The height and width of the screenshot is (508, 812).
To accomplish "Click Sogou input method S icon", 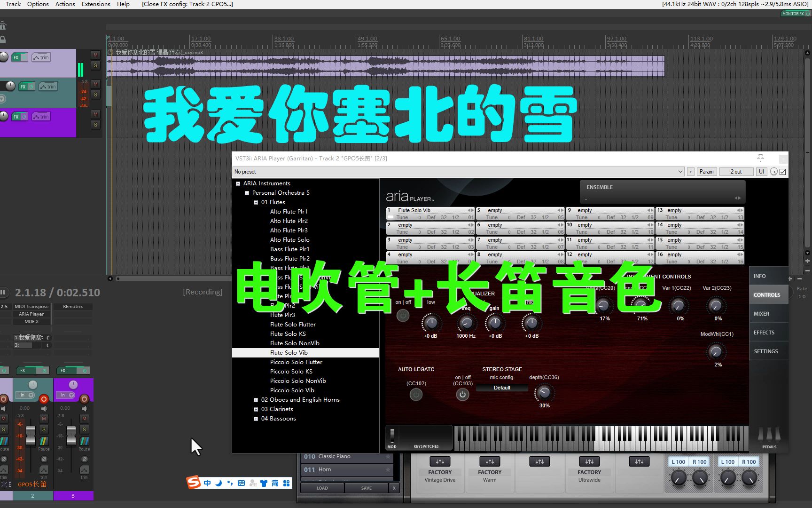I will pyautogui.click(x=193, y=482).
